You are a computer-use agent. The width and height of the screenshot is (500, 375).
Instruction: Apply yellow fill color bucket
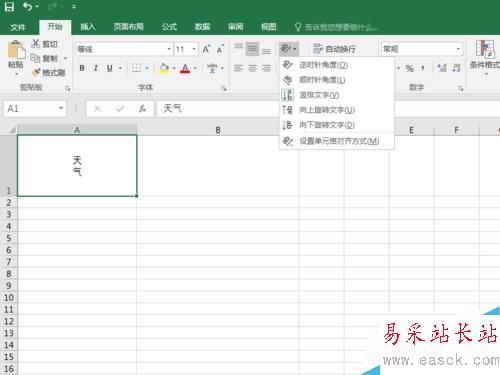click(164, 68)
